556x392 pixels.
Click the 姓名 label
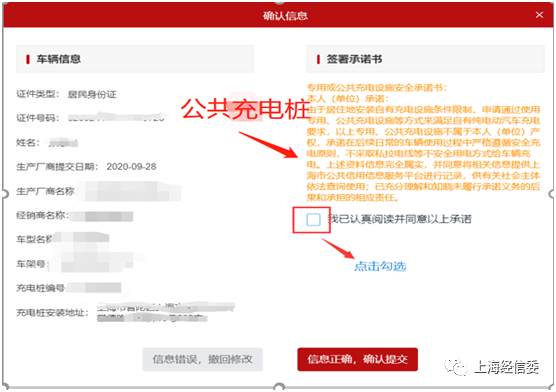coord(28,143)
